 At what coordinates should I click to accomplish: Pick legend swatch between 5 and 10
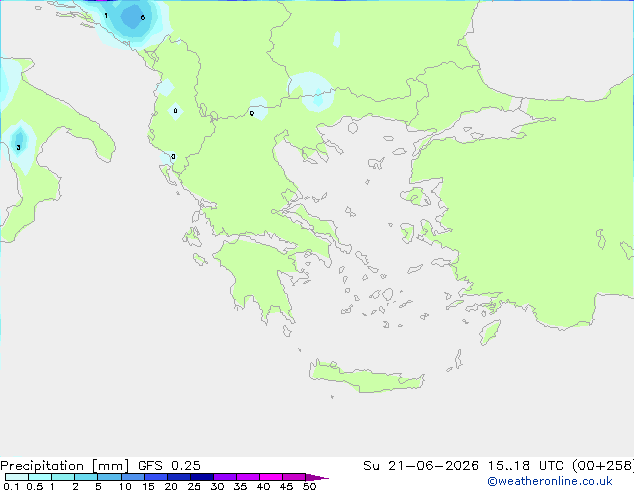(109, 477)
